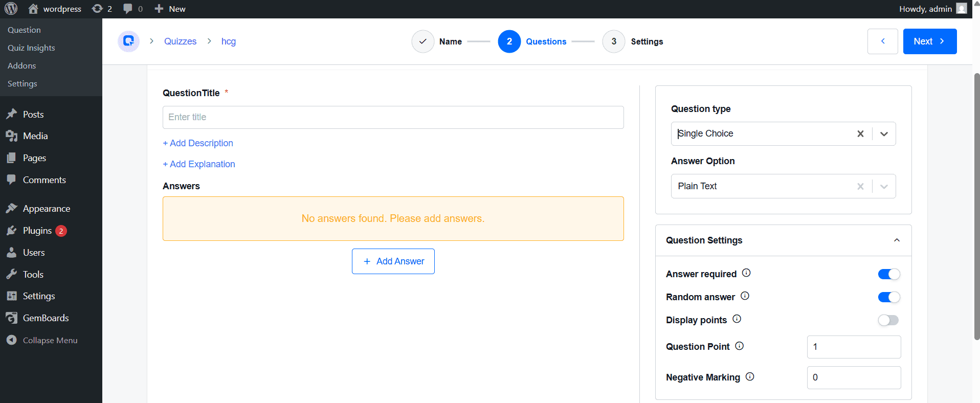Click the Plain Text combo box
Image resolution: width=980 pixels, height=403 pixels.
point(783,186)
